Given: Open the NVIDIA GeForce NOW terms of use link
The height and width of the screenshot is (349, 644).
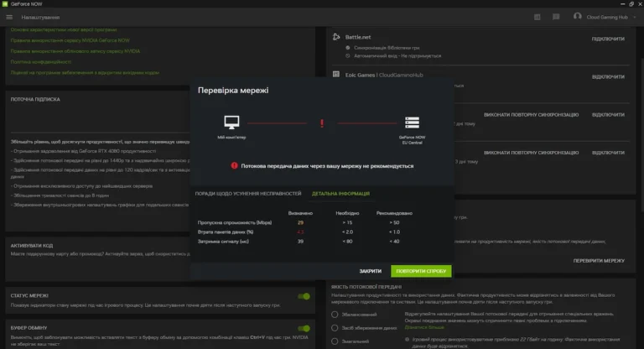Looking at the screenshot, I should coord(70,40).
